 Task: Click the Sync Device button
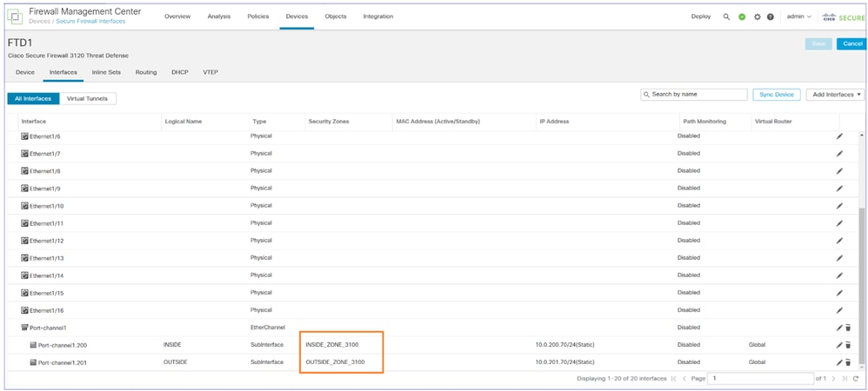point(777,95)
